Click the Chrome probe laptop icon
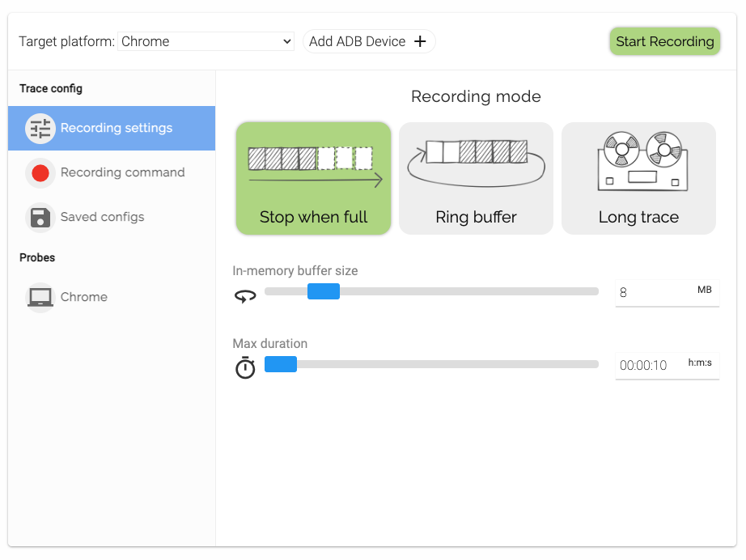The height and width of the screenshot is (560, 746). tap(40, 298)
